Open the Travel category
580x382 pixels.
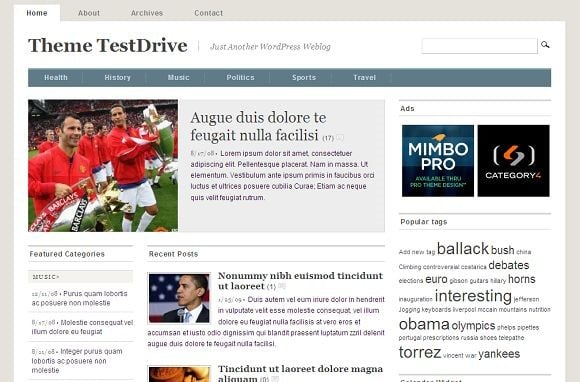coord(364,77)
